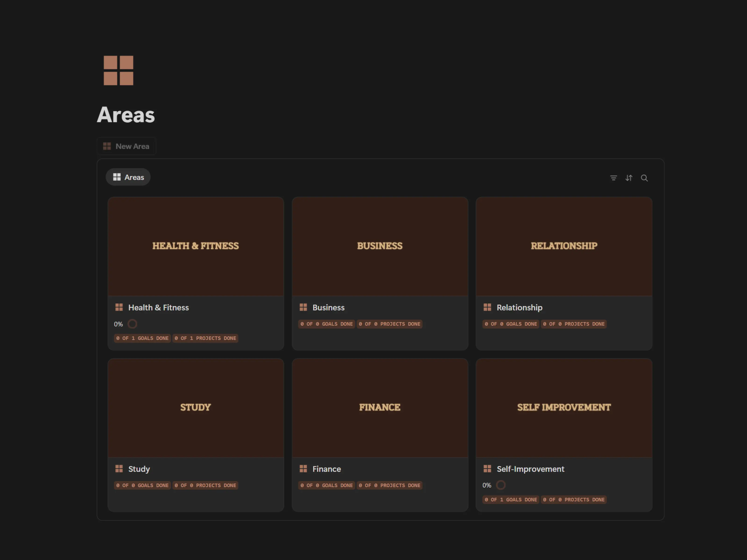Viewport: 747px width, 560px height.
Task: Open the filter icon in the database toolbar
Action: click(613, 178)
